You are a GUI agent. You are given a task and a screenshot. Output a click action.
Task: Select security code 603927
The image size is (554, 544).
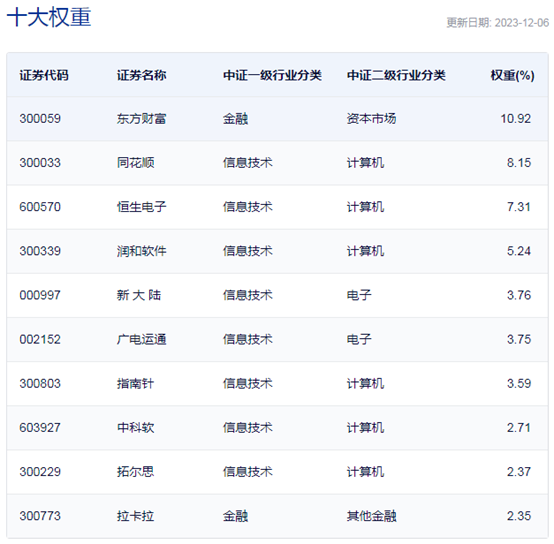click(40, 428)
